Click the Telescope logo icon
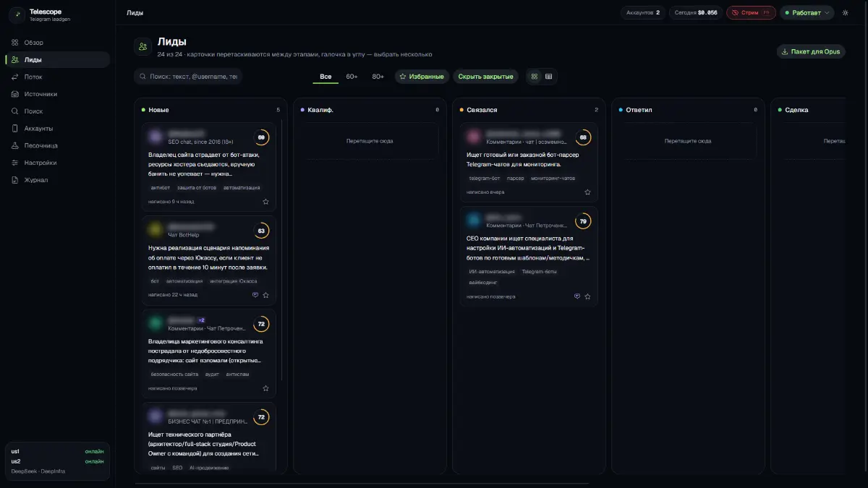Image resolution: width=868 pixels, height=488 pixels. (17, 15)
